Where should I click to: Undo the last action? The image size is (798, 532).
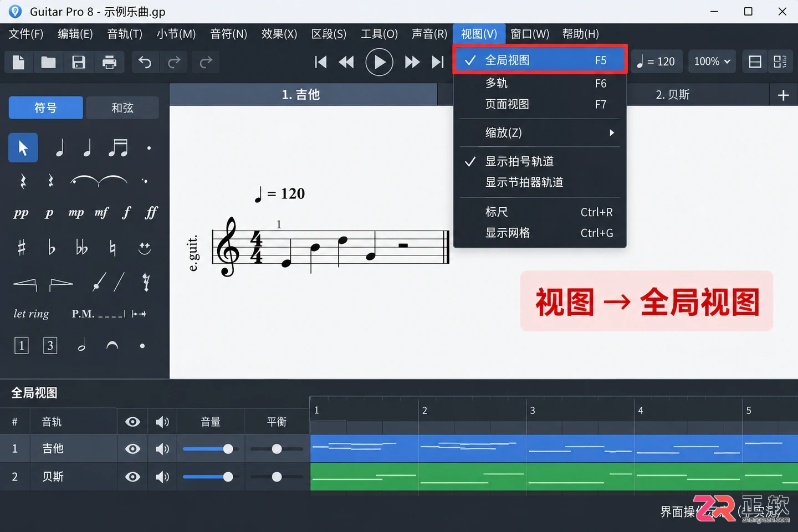pyautogui.click(x=145, y=62)
